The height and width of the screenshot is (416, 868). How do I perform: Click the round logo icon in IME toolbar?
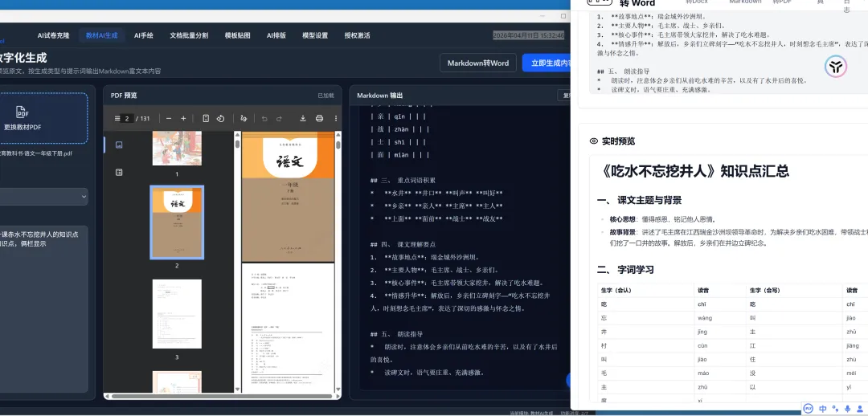pos(809,409)
